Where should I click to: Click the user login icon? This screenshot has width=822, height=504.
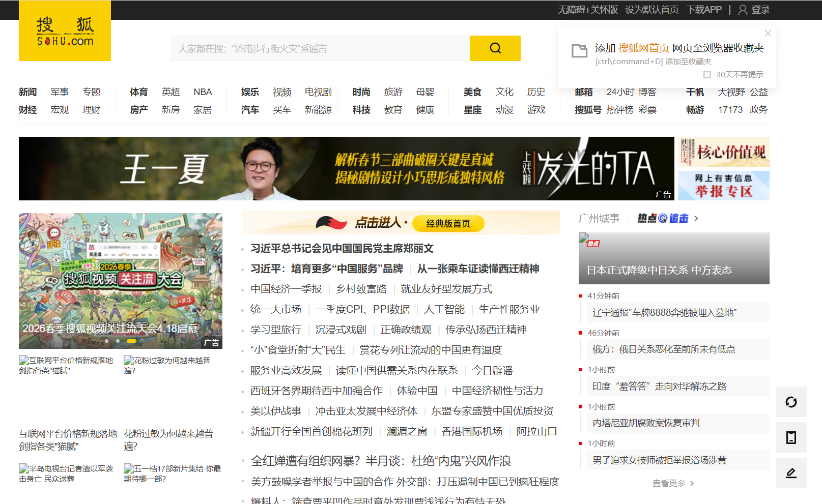[x=743, y=10]
